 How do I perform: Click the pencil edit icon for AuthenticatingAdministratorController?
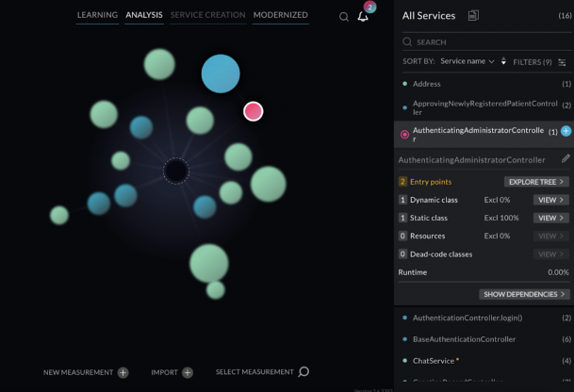pyautogui.click(x=566, y=159)
